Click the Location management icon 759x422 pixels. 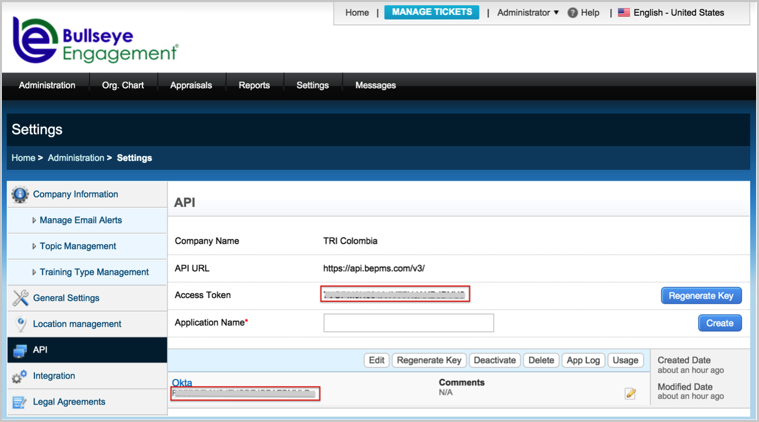click(x=19, y=324)
